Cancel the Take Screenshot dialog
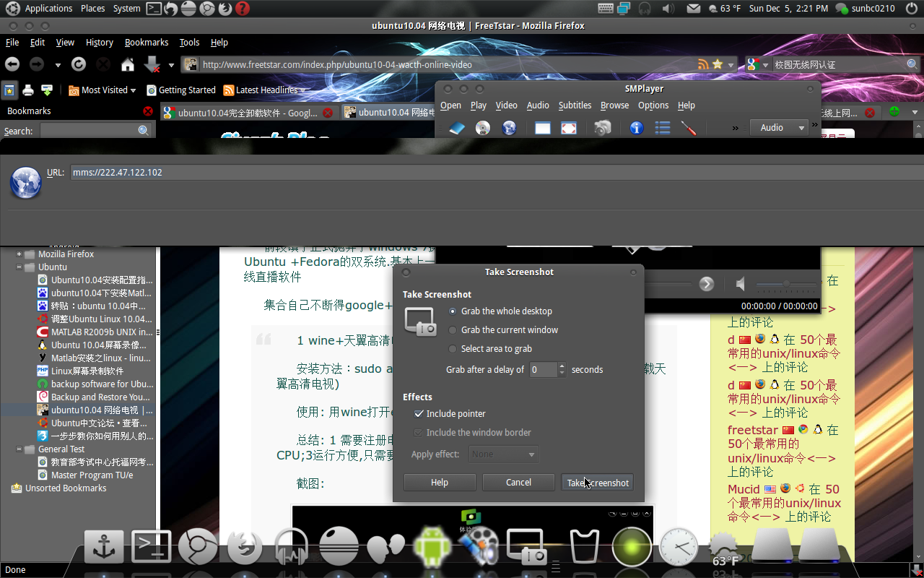 click(518, 483)
